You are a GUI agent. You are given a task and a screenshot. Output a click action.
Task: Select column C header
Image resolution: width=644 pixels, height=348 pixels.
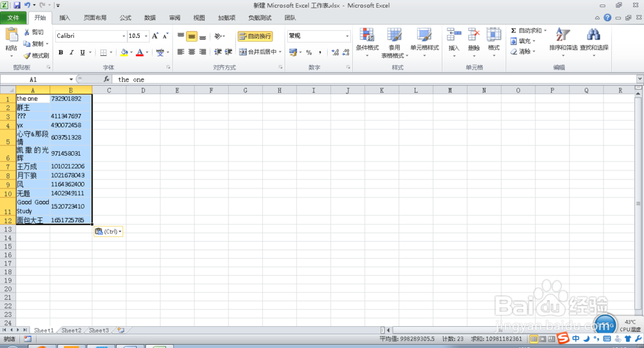pyautogui.click(x=109, y=90)
